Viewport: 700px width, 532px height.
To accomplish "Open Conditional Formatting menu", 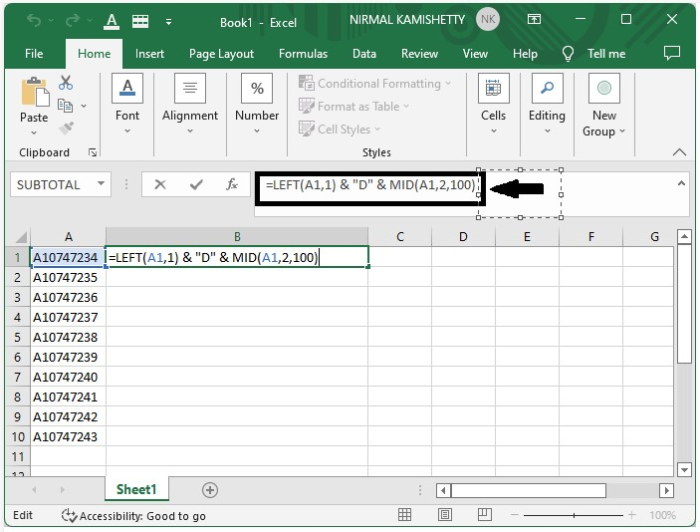I will (375, 83).
